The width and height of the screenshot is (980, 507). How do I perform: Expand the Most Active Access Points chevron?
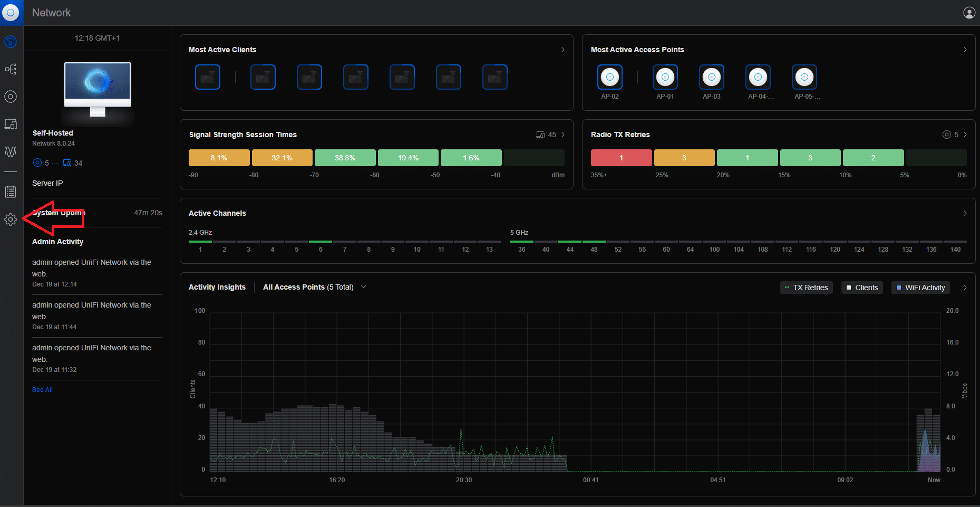pos(965,50)
